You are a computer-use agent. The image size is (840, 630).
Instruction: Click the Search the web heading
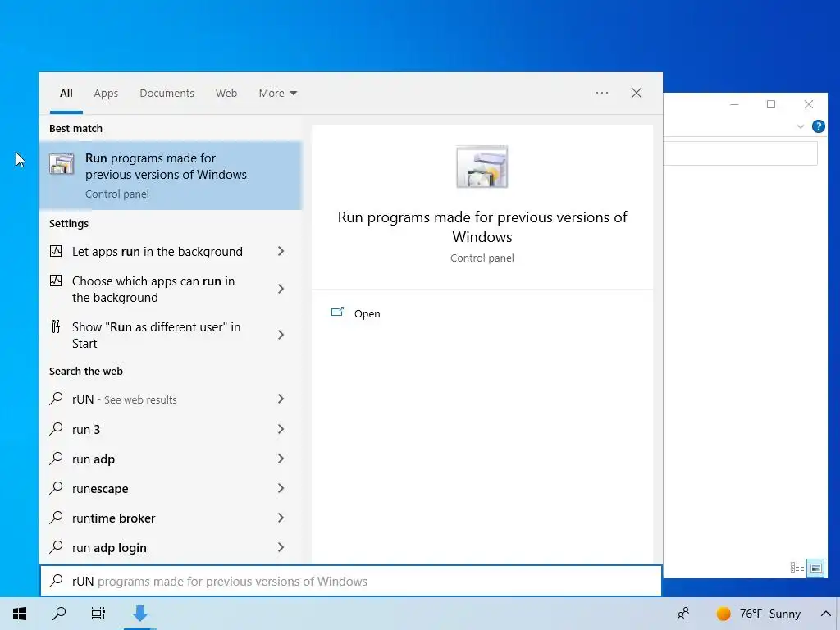pyautogui.click(x=85, y=372)
